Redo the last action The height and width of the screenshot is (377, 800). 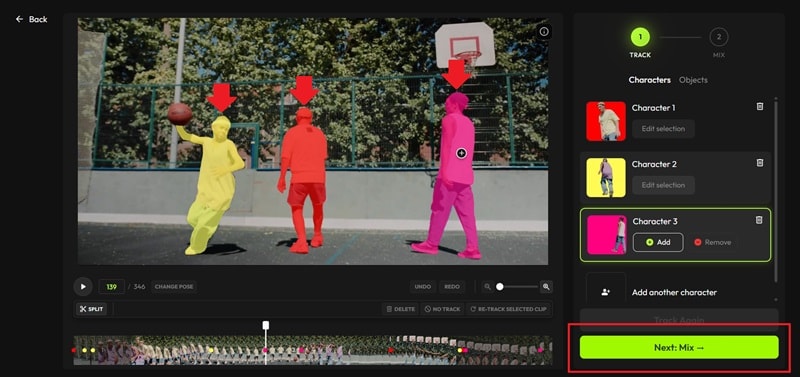[452, 287]
